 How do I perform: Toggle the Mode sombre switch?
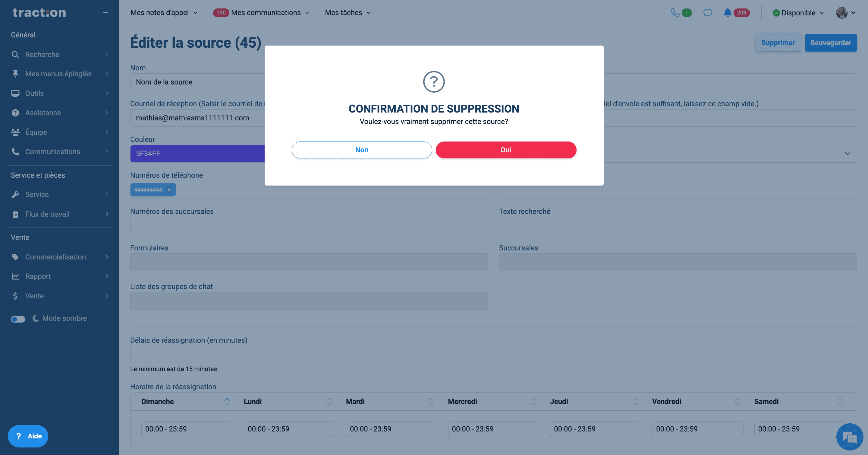[18, 319]
